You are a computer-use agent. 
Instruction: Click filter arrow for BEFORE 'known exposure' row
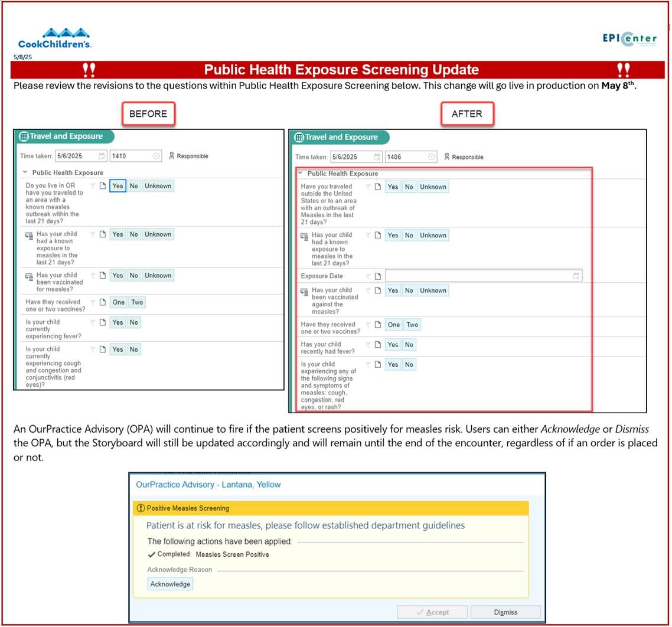click(x=93, y=234)
